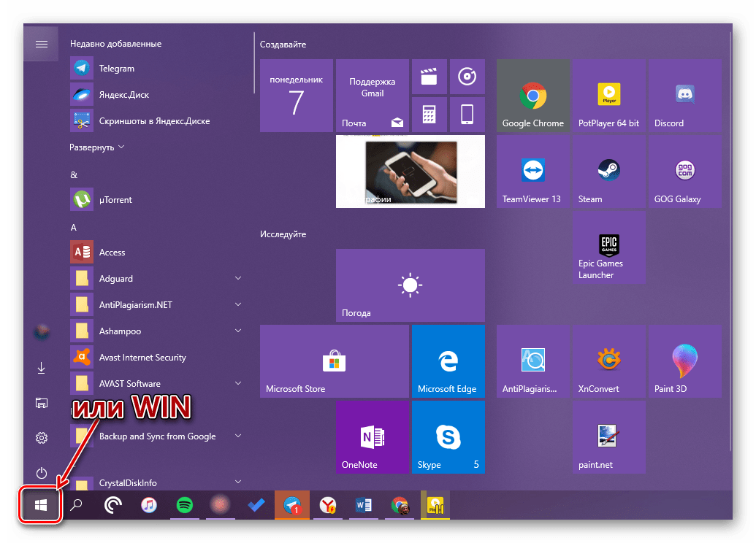Open the AntiPlagiarism tile

(532, 361)
